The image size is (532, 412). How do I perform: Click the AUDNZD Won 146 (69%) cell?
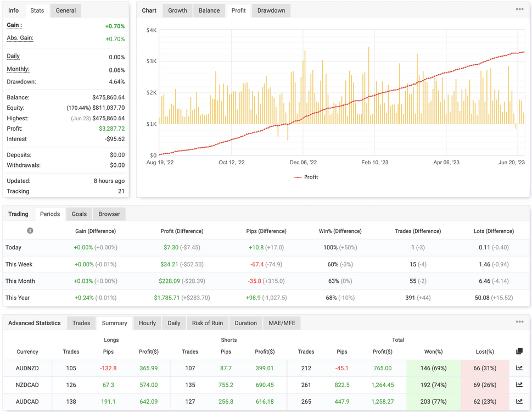tap(434, 368)
